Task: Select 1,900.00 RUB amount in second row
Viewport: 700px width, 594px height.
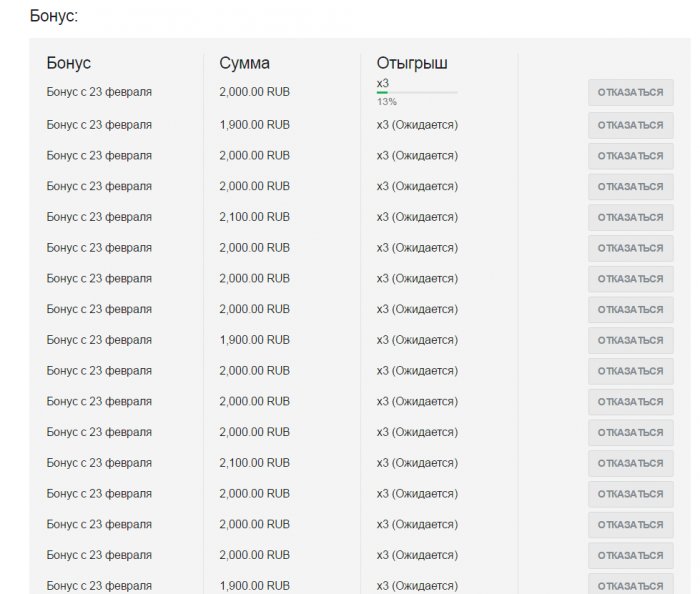Action: coord(254,125)
